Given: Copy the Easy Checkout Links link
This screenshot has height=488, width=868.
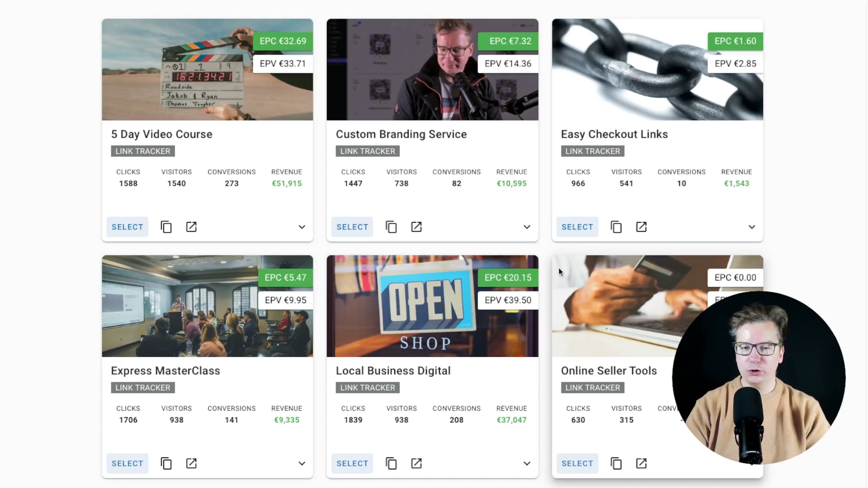Looking at the screenshot, I should [616, 227].
